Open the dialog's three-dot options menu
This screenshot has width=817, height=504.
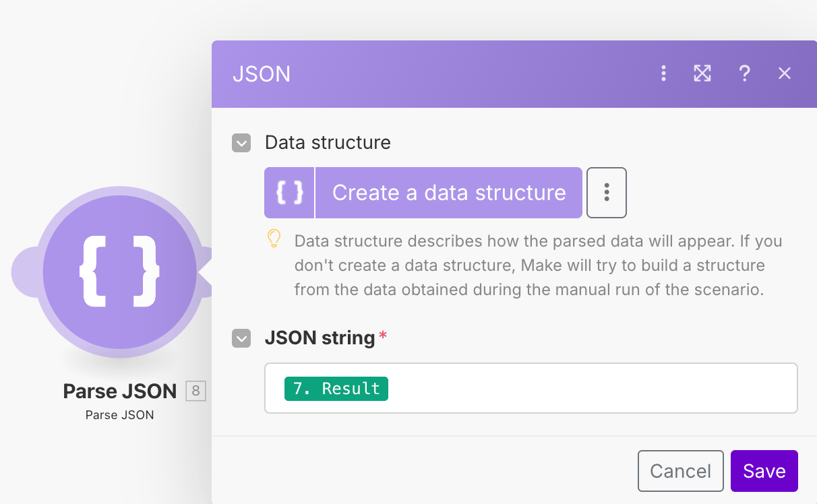(663, 73)
